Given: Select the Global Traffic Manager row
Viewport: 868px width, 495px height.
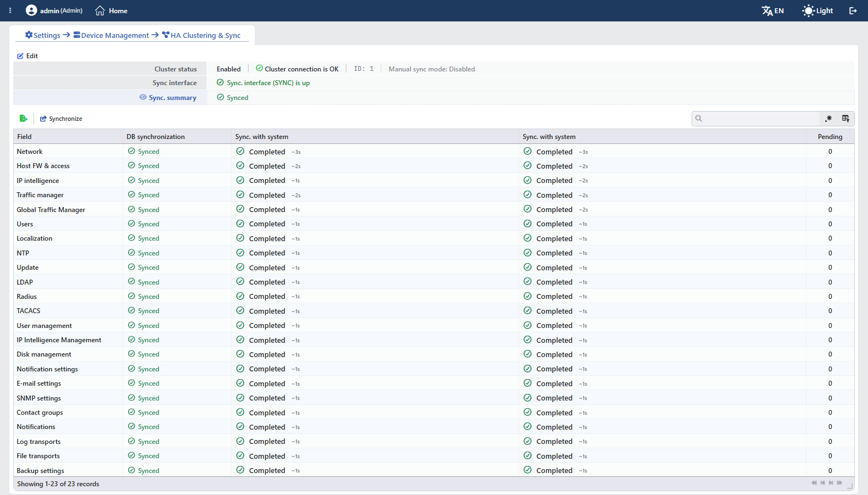Looking at the screenshot, I should (x=434, y=209).
